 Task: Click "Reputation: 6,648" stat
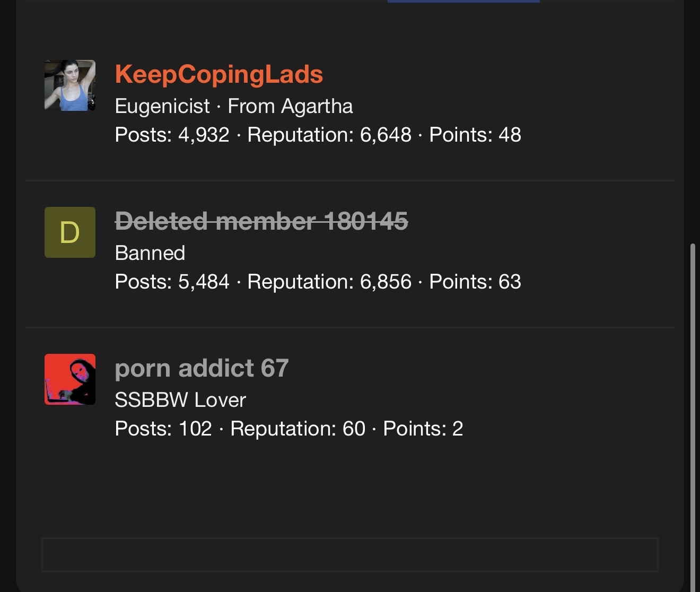coord(329,135)
